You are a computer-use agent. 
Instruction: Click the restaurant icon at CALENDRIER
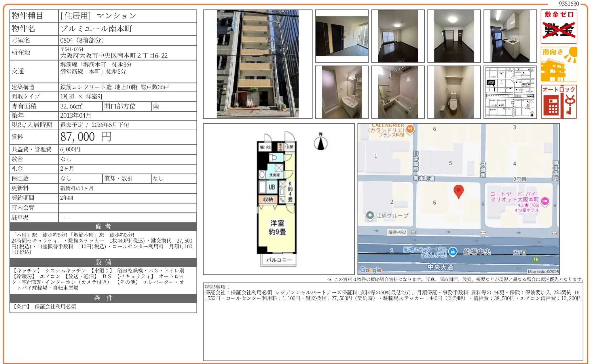click(410, 129)
